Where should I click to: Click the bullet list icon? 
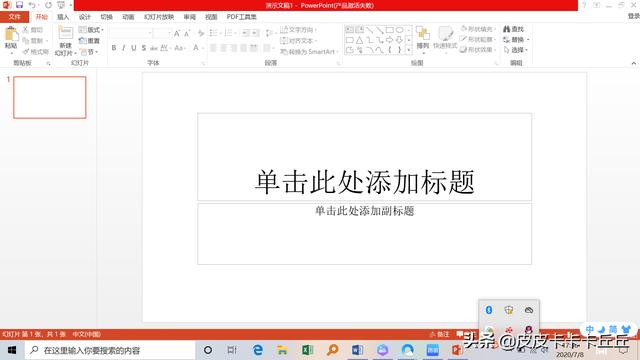(x=213, y=33)
